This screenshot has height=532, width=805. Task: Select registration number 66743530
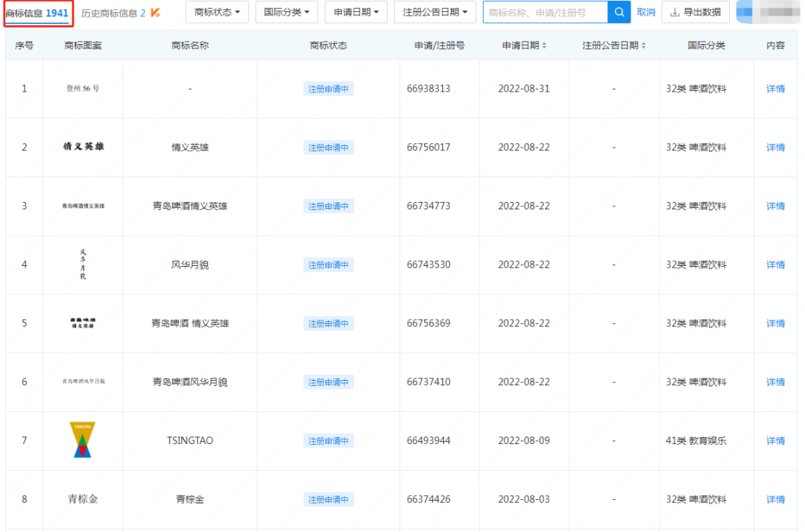[429, 265]
